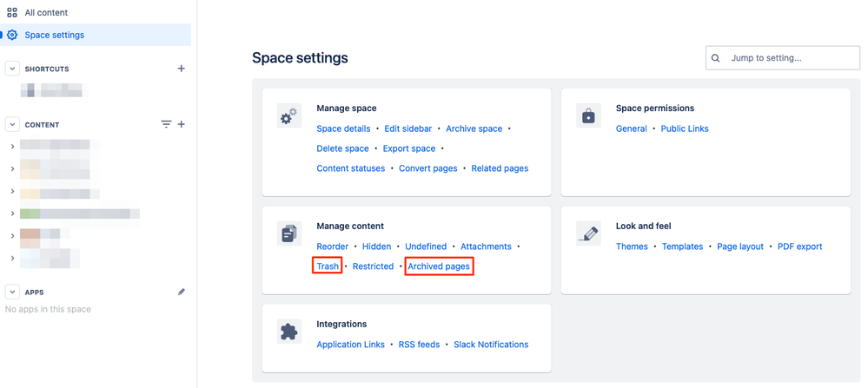This screenshot has width=868, height=388.
Task: Click the Space permissions lock icon
Action: (x=588, y=116)
